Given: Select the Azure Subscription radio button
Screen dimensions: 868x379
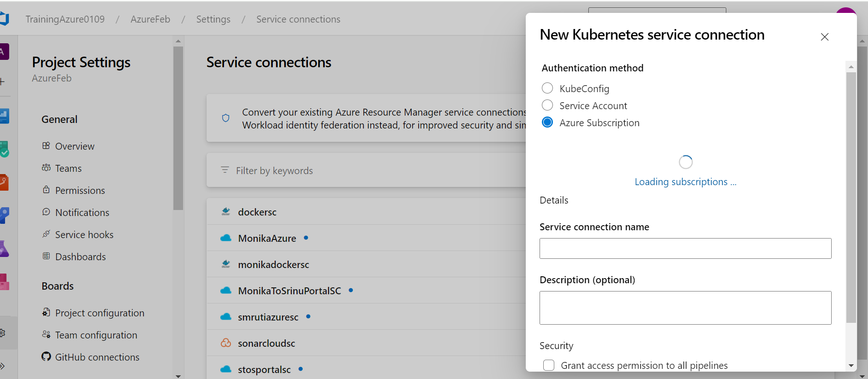Looking at the screenshot, I should pyautogui.click(x=547, y=122).
